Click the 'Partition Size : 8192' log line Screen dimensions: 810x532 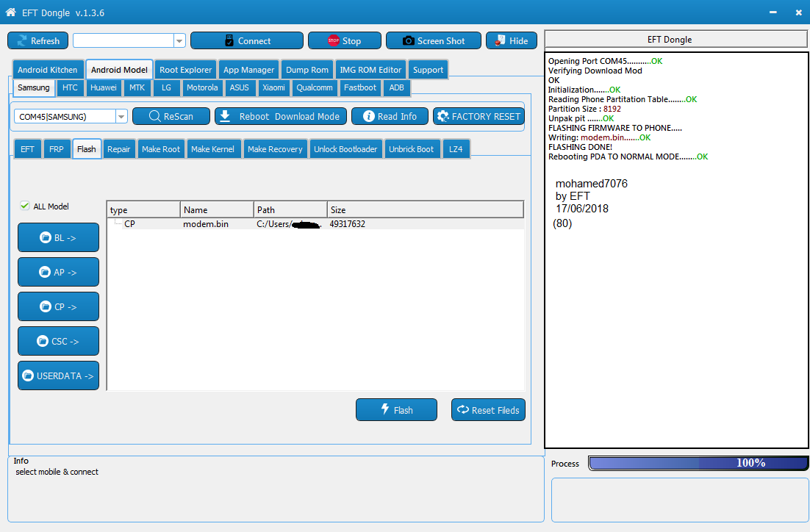[x=584, y=109]
